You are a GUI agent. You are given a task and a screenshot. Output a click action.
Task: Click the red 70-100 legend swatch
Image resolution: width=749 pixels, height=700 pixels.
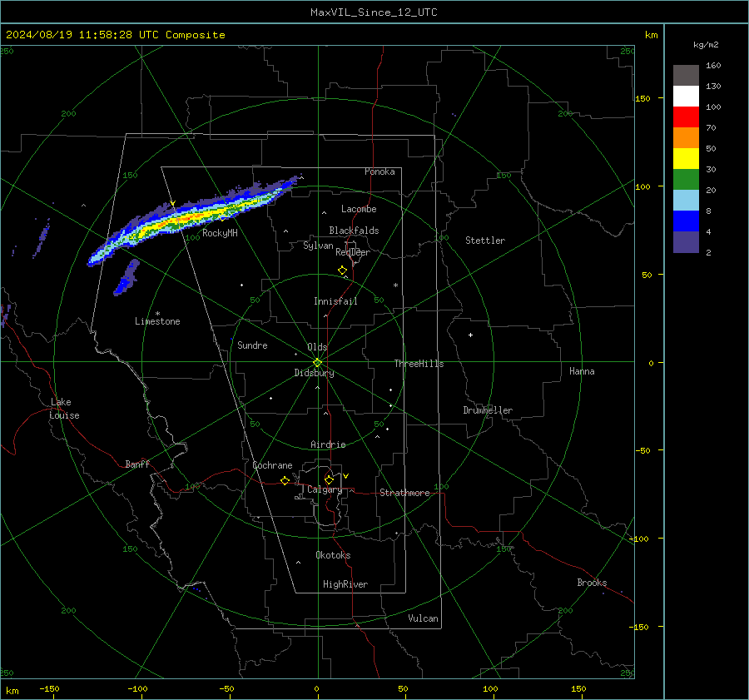(686, 117)
